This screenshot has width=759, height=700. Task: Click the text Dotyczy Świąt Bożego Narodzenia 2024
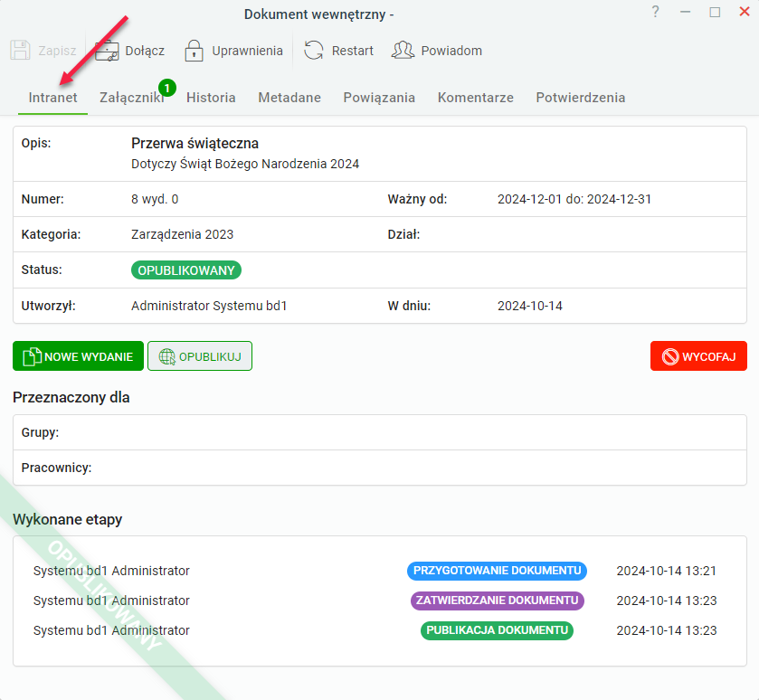click(245, 164)
